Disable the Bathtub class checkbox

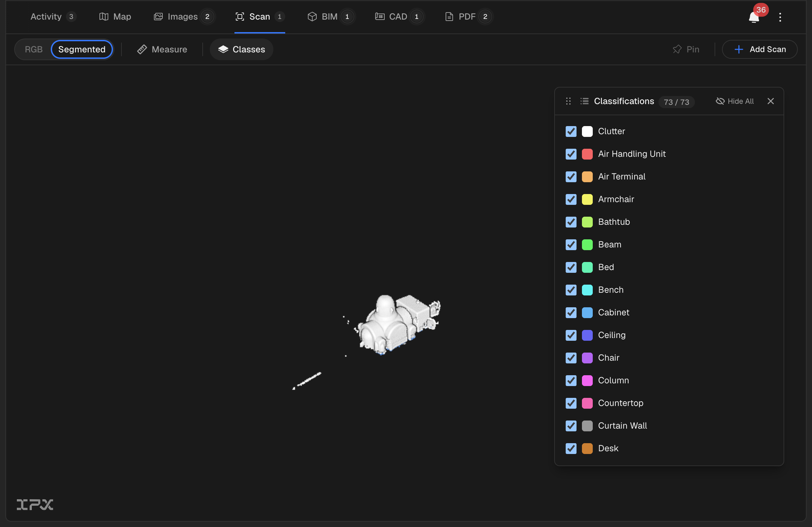571,222
